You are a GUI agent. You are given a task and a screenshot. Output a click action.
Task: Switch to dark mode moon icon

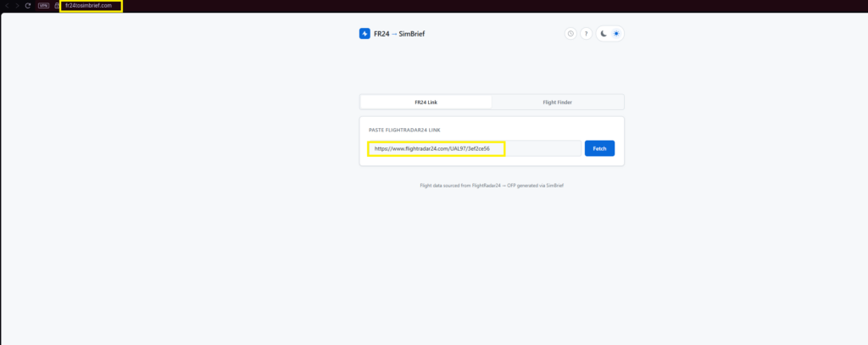point(604,34)
